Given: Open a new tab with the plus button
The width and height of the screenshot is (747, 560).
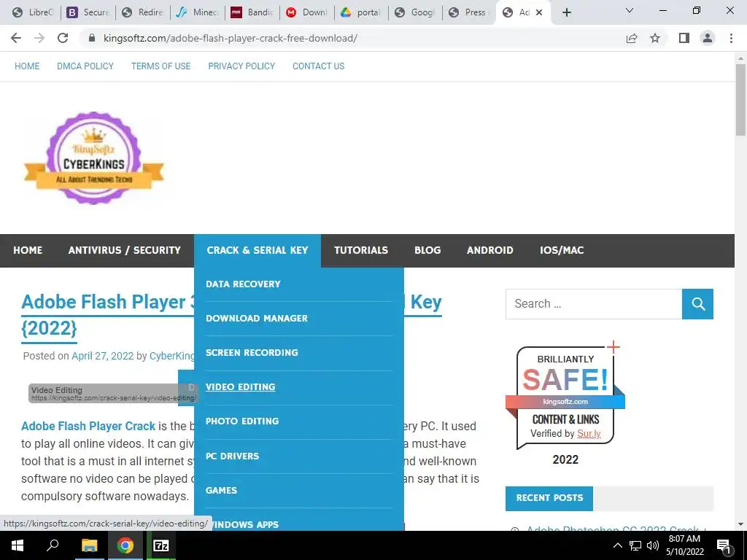Looking at the screenshot, I should (x=566, y=12).
